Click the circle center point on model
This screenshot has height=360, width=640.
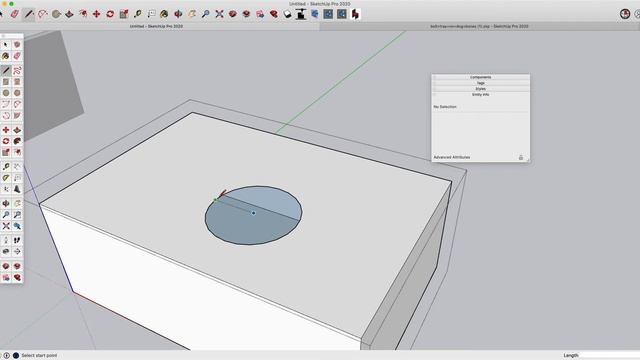pos(253,213)
